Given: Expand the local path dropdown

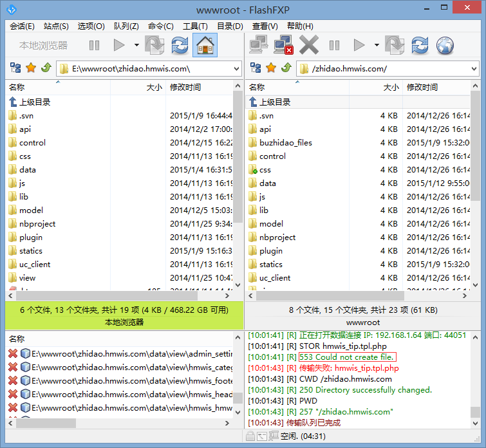Looking at the screenshot, I should [x=236, y=68].
